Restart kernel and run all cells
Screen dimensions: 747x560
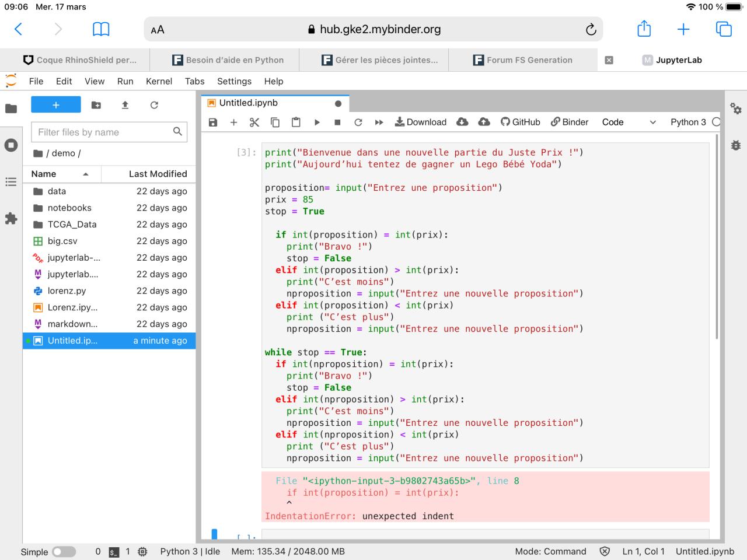pyautogui.click(x=379, y=122)
